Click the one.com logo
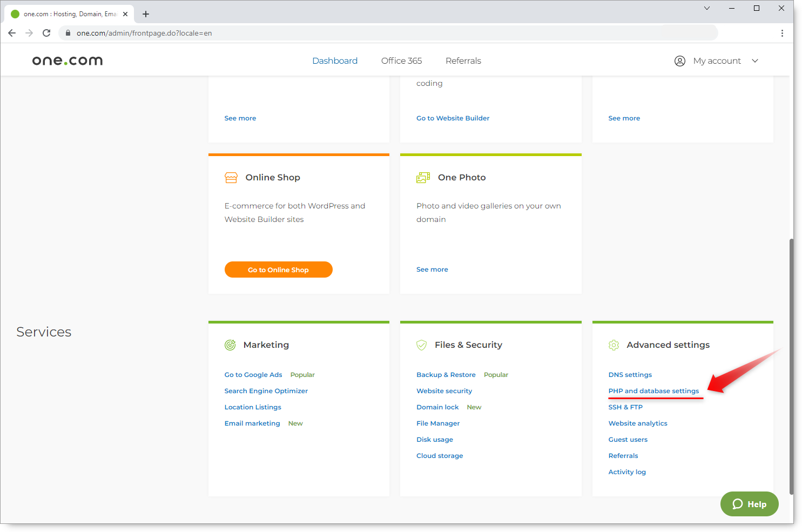Viewport: 802px width, 532px height. click(67, 60)
